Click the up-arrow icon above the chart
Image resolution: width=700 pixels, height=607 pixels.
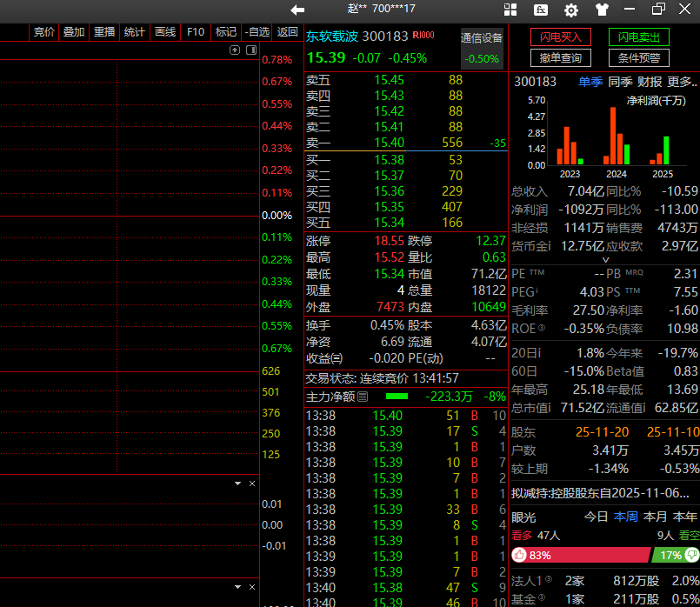point(235,50)
